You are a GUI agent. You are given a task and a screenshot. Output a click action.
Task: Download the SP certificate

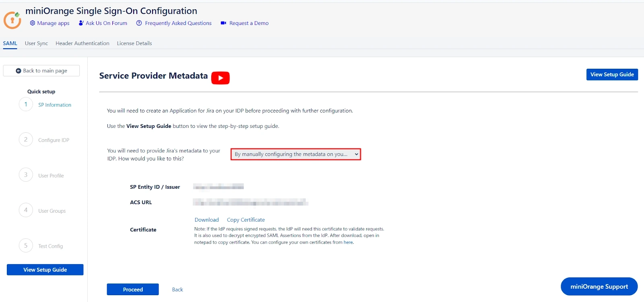coord(207,220)
